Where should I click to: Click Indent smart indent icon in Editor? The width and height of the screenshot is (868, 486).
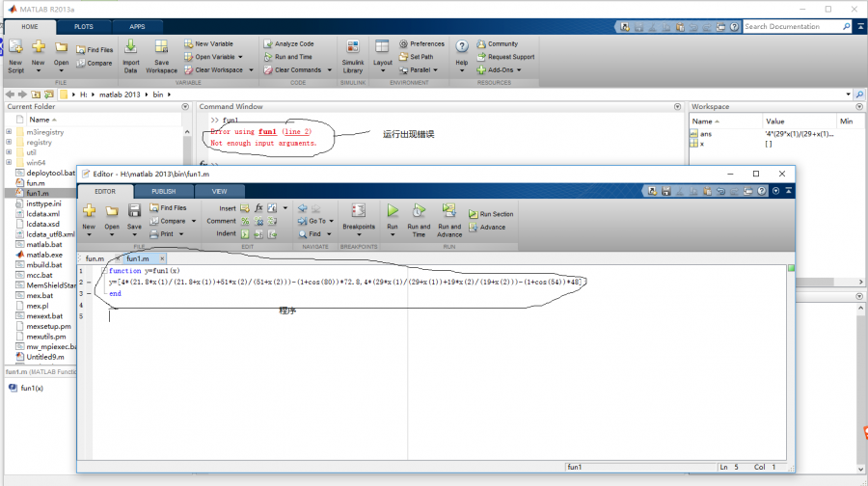(245, 234)
